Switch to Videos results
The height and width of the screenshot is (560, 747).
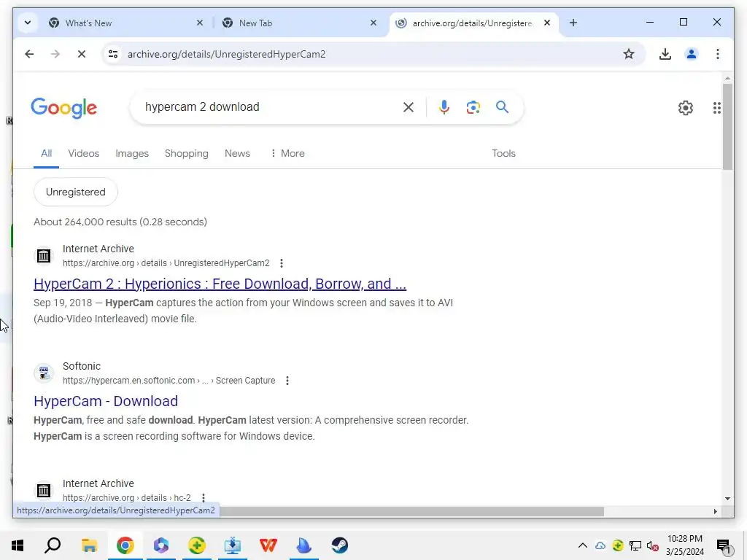pyautogui.click(x=83, y=153)
